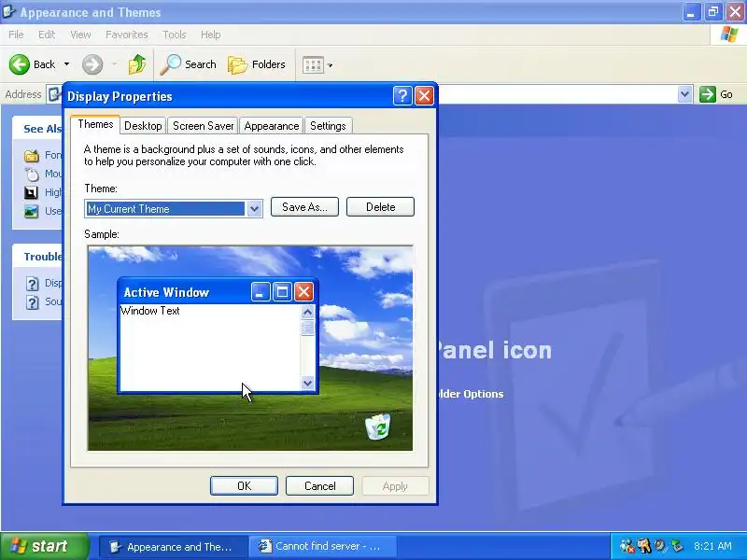
Task: Toggle the Folders pane button
Action: click(256, 64)
